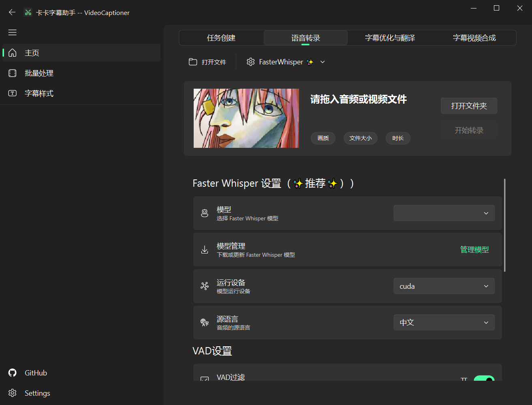Click the anime face video thumbnail
The image size is (532, 405).
click(246, 118)
